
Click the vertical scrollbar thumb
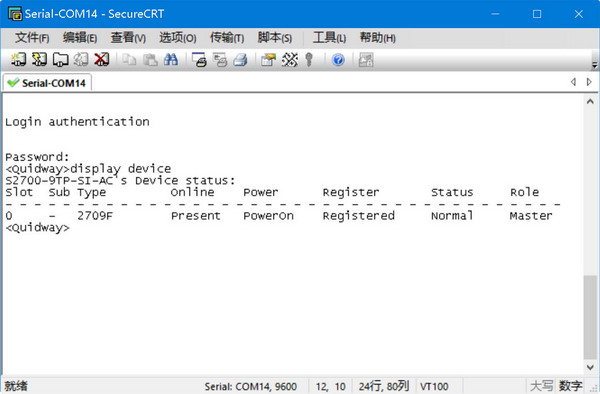[590, 317]
